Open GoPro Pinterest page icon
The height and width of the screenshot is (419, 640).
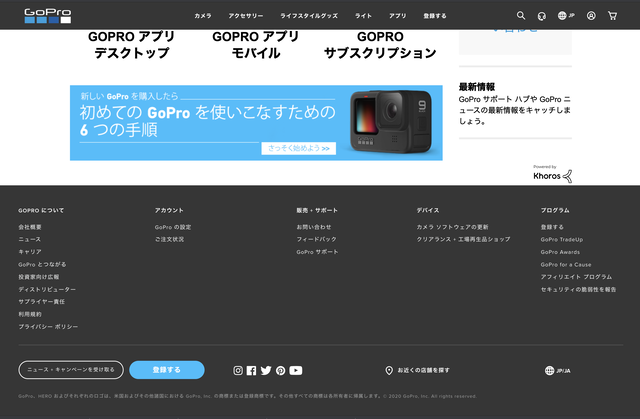click(280, 370)
